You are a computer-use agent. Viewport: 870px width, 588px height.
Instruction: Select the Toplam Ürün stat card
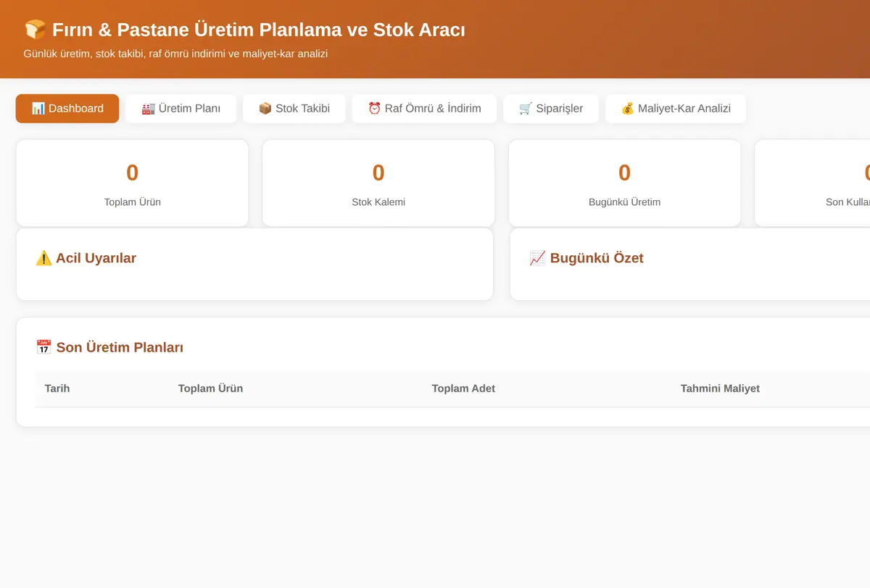[133, 183]
